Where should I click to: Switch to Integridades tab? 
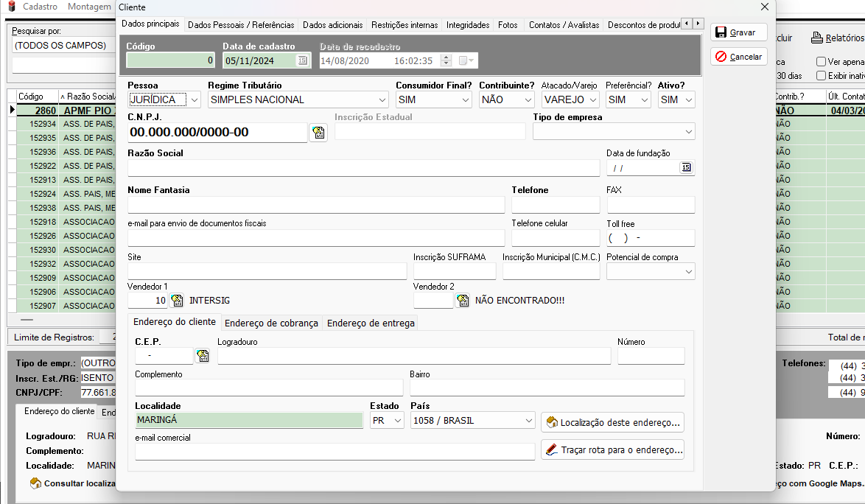[x=468, y=25]
